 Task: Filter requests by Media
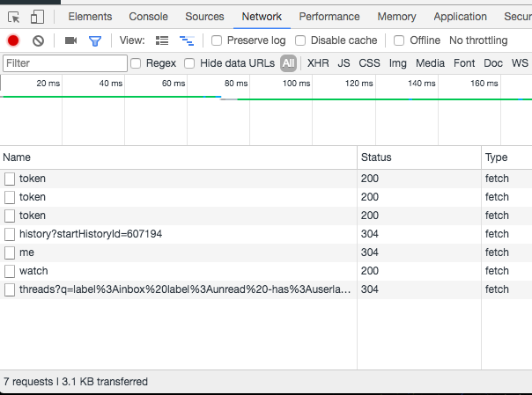pyautogui.click(x=430, y=63)
